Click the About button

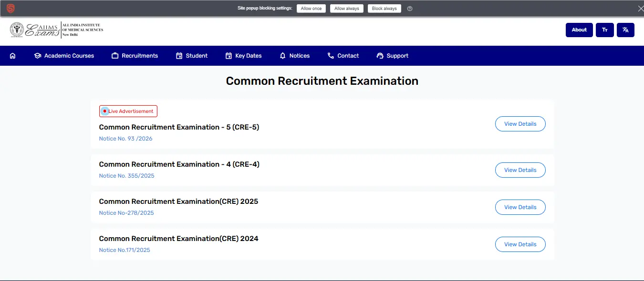tap(579, 30)
